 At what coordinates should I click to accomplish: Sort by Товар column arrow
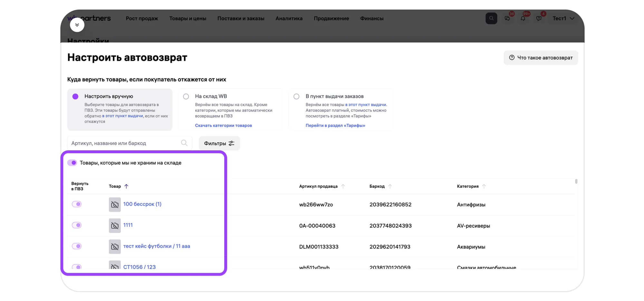click(x=126, y=186)
